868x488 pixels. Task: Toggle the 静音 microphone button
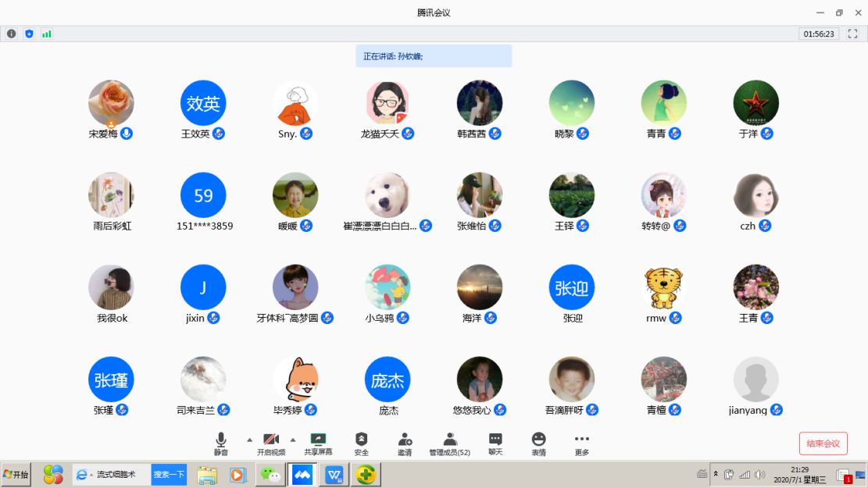pyautogui.click(x=221, y=443)
